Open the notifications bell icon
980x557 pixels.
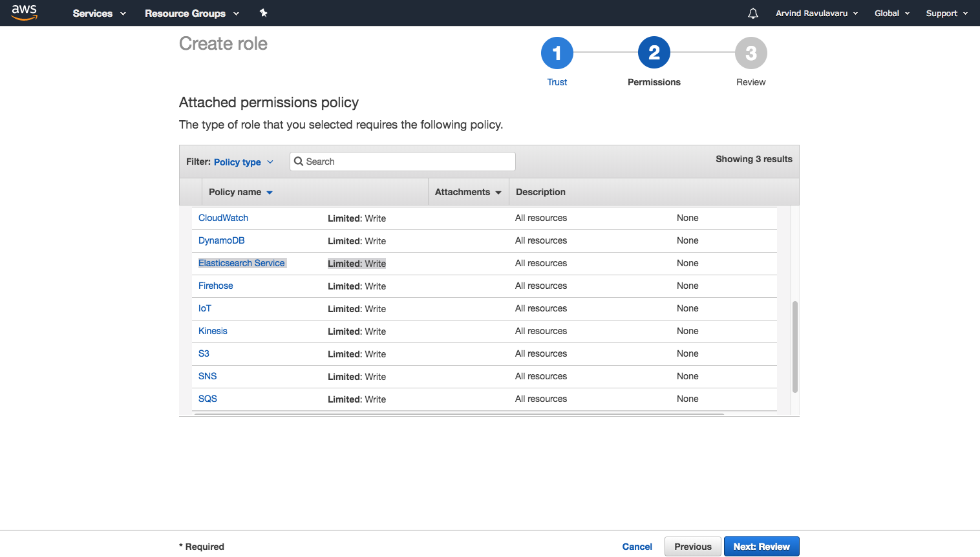(x=753, y=13)
